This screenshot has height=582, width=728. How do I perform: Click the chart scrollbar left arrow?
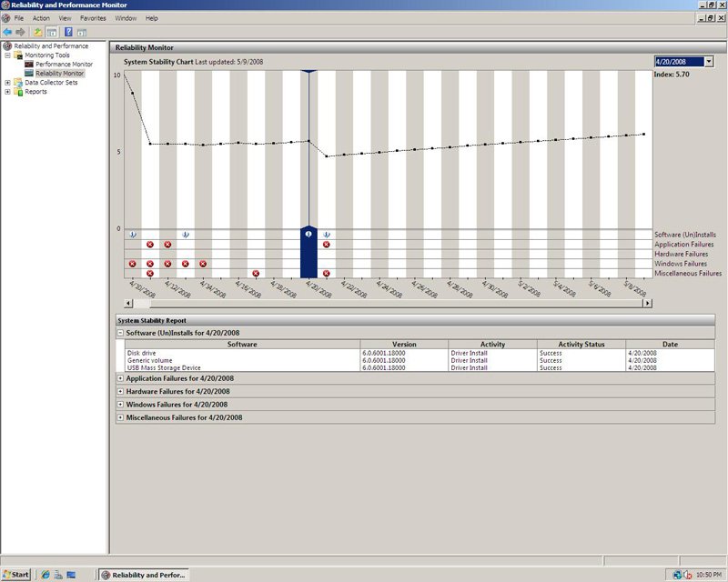tap(128, 303)
